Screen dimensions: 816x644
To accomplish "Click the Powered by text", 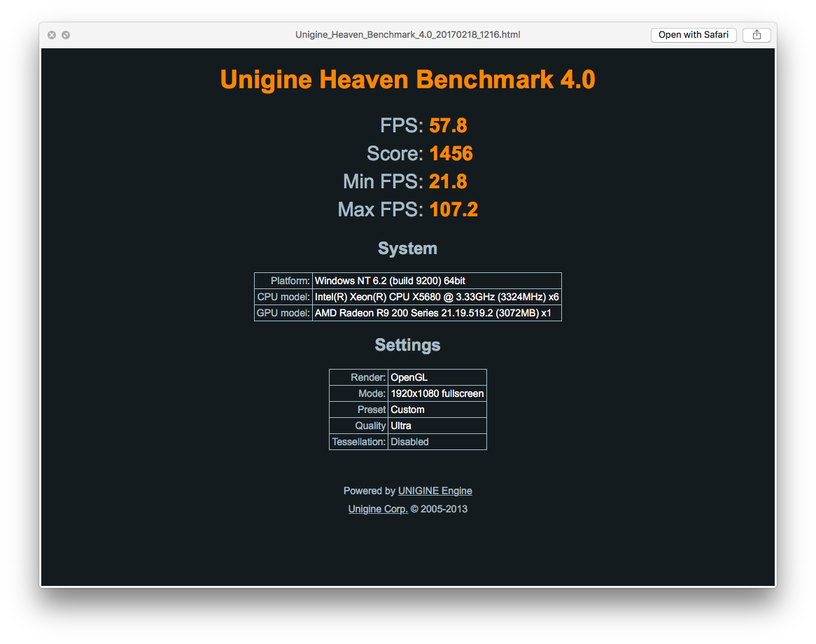I will click(370, 491).
